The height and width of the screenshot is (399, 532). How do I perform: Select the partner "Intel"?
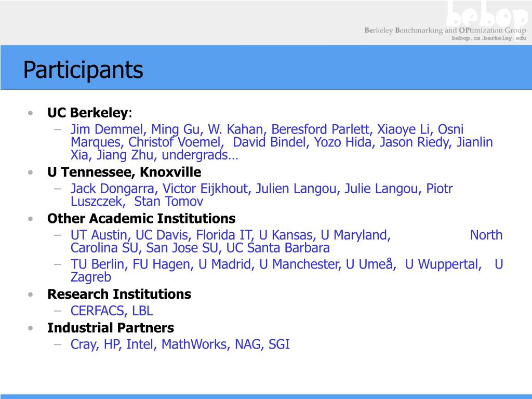click(x=140, y=344)
